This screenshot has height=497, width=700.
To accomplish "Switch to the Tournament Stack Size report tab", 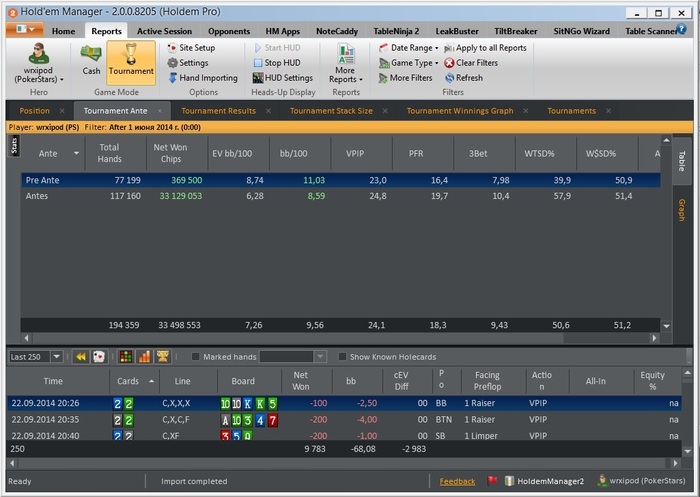I will coord(331,111).
